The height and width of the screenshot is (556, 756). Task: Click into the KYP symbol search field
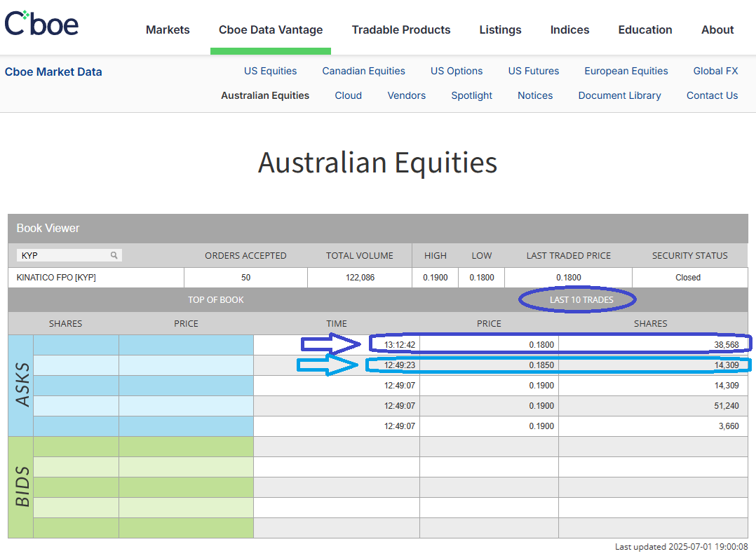pyautogui.click(x=63, y=255)
